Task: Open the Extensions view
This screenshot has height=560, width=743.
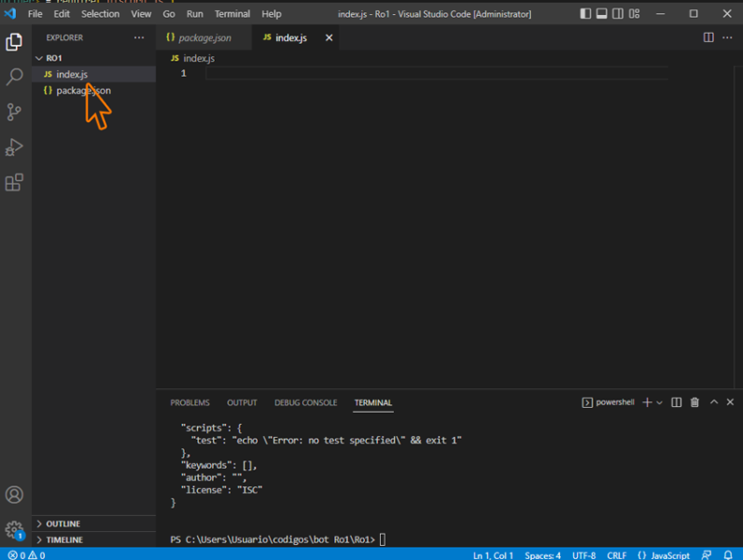Action: [x=14, y=183]
